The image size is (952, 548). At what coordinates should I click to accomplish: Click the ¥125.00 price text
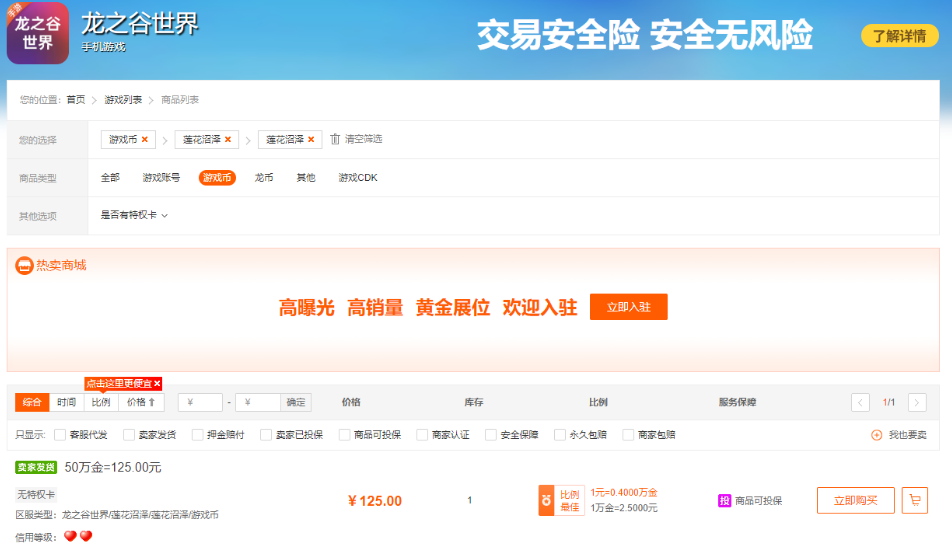pyautogui.click(x=375, y=501)
